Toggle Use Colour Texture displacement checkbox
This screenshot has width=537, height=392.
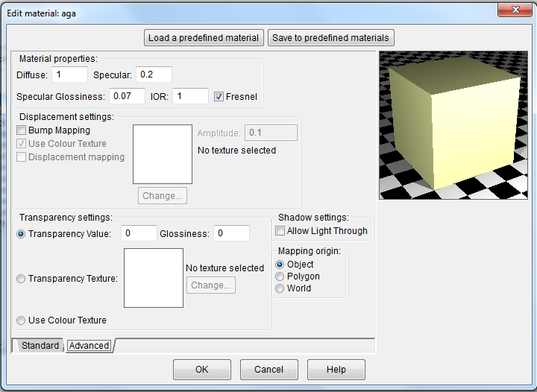point(21,144)
